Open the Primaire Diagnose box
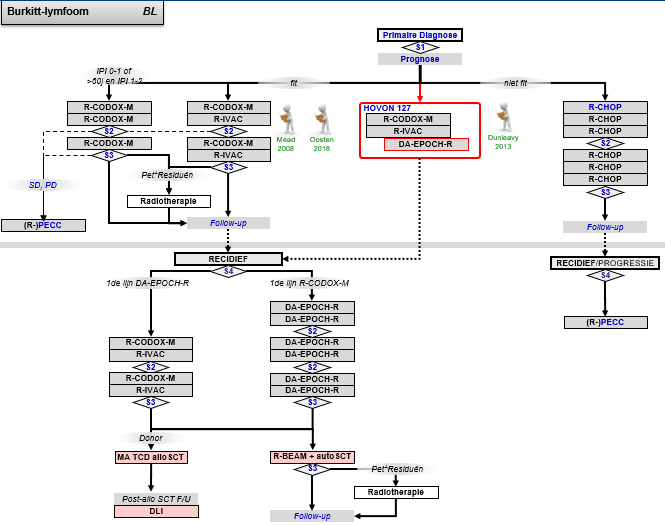The height and width of the screenshot is (525, 665). point(420,35)
